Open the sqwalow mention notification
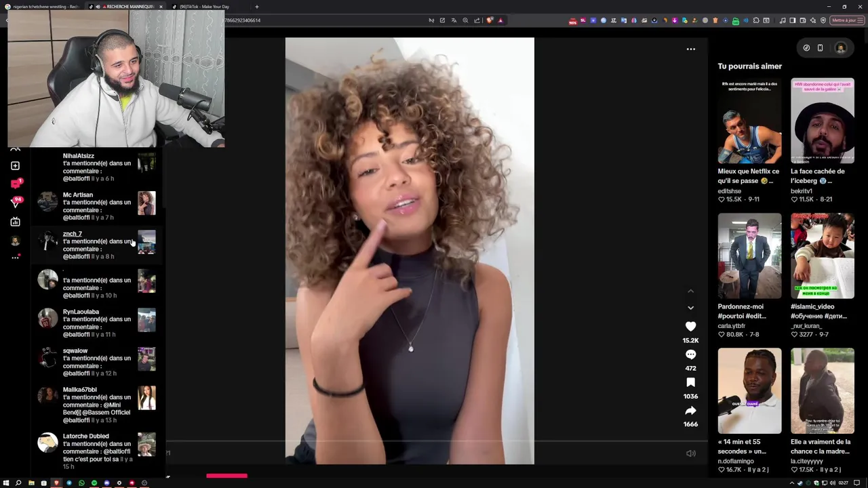 point(97,362)
